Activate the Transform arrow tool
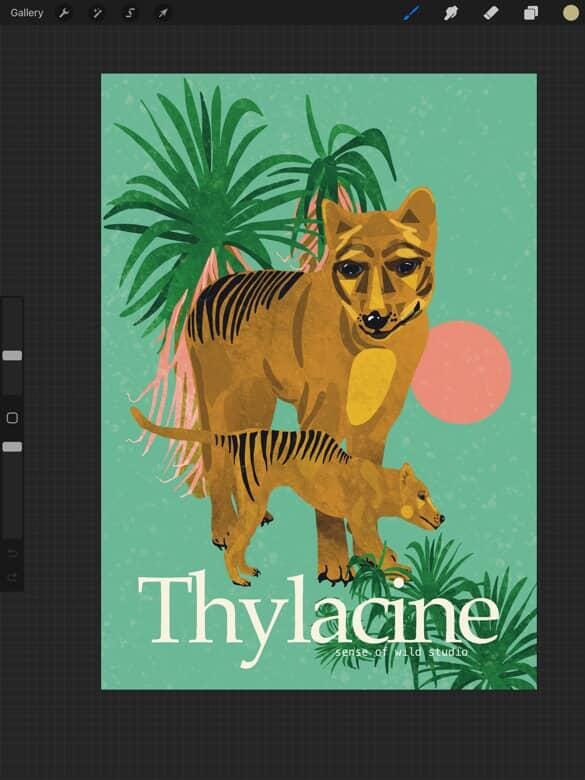This screenshot has width=585, height=780. [x=163, y=13]
